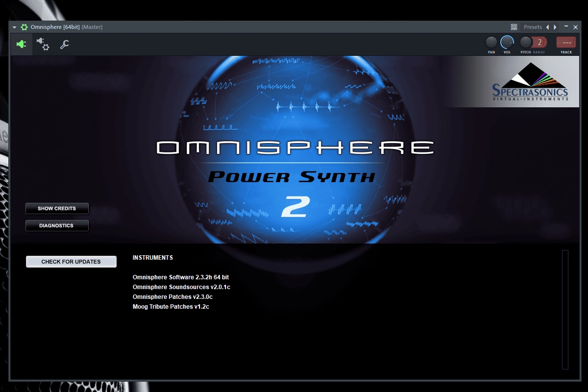588x392 pixels.
Task: Click the PAN knob
Action: click(x=491, y=42)
